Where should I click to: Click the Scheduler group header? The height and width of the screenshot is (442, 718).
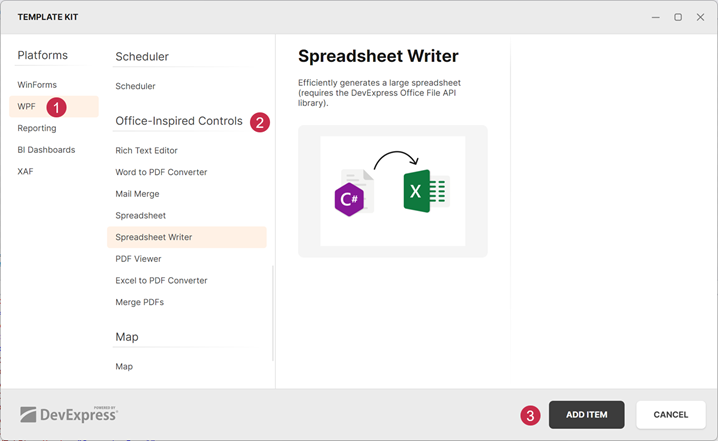coord(142,57)
